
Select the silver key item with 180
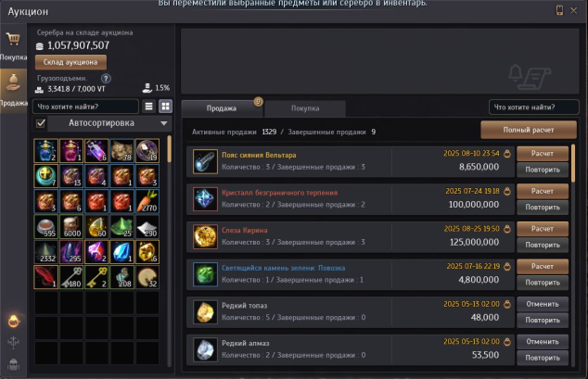[71, 277]
